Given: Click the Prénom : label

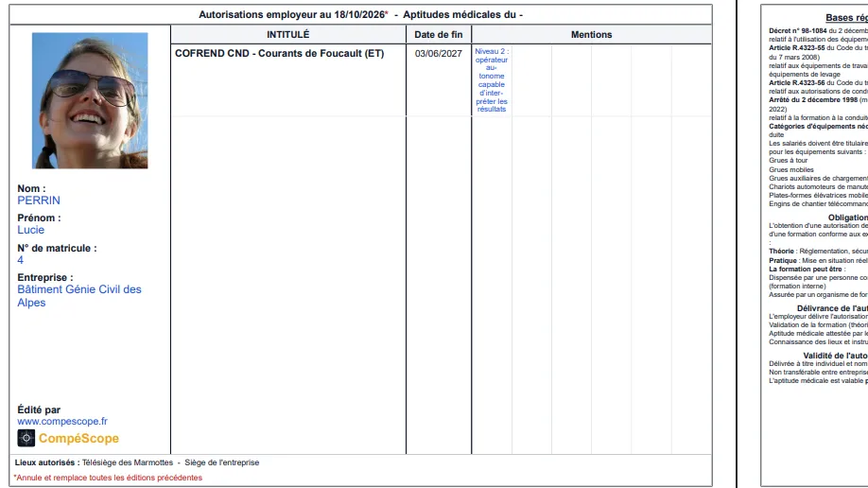Looking at the screenshot, I should coord(40,218).
